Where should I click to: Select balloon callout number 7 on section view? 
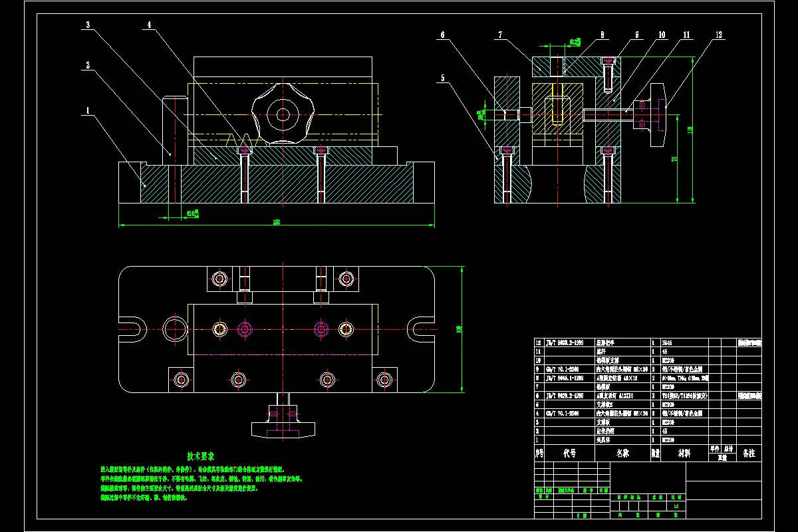pyautogui.click(x=500, y=35)
